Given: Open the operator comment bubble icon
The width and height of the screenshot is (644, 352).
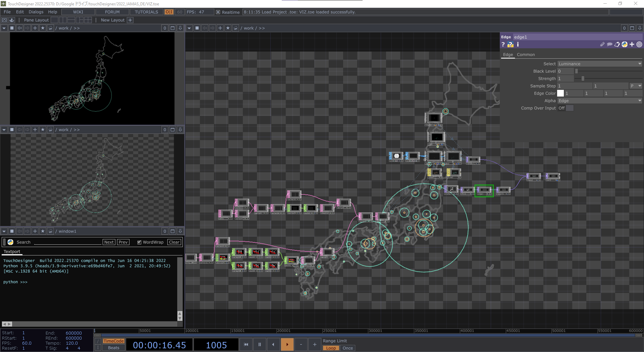Looking at the screenshot, I should 609,45.
